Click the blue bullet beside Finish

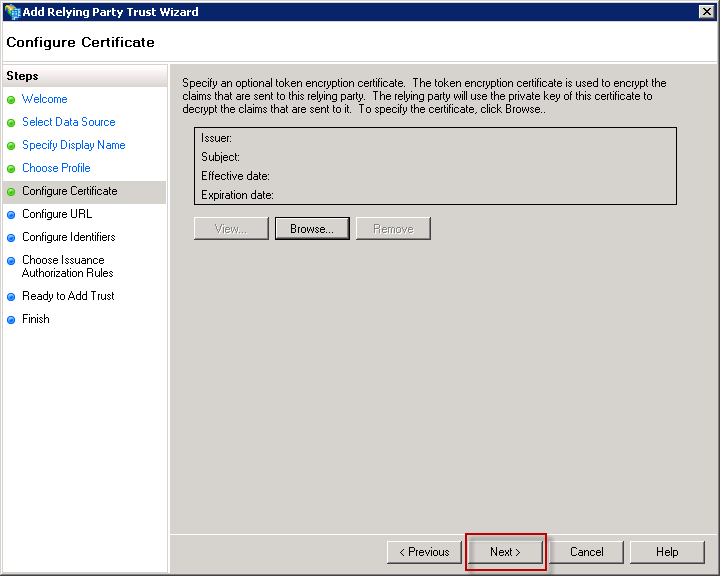pos(11,320)
